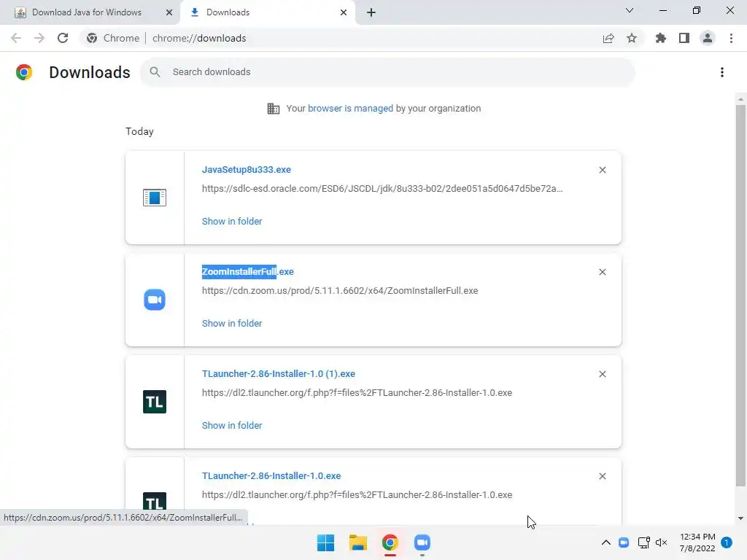Screen dimensions: 747x560
Task: Click the JavaSetup8u333.exe file icon
Action: pyautogui.click(x=155, y=197)
